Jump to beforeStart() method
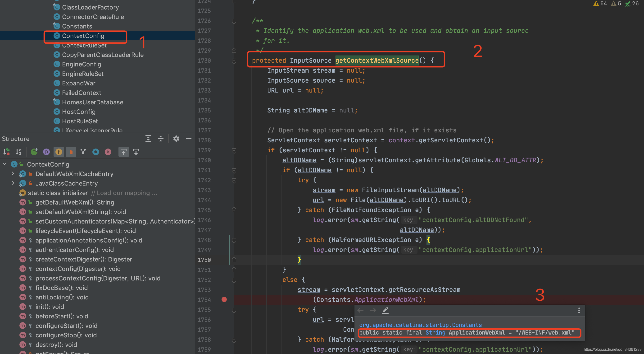This screenshot has width=644, height=354. 62,317
